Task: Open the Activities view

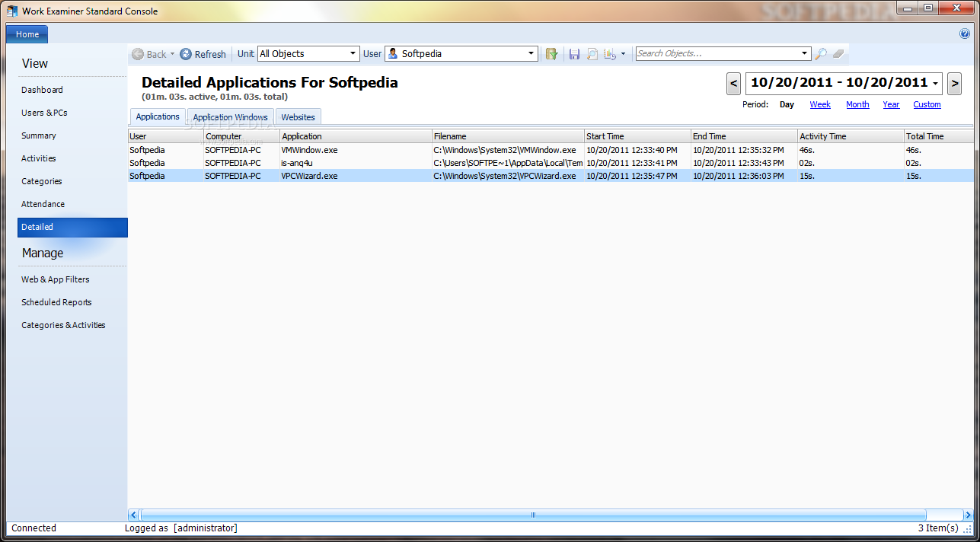Action: tap(39, 158)
